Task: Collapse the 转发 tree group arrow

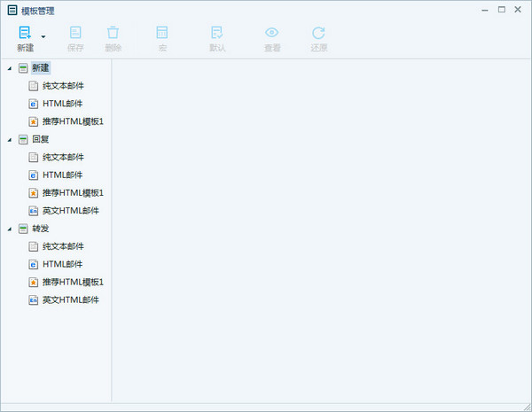Action: [10, 229]
